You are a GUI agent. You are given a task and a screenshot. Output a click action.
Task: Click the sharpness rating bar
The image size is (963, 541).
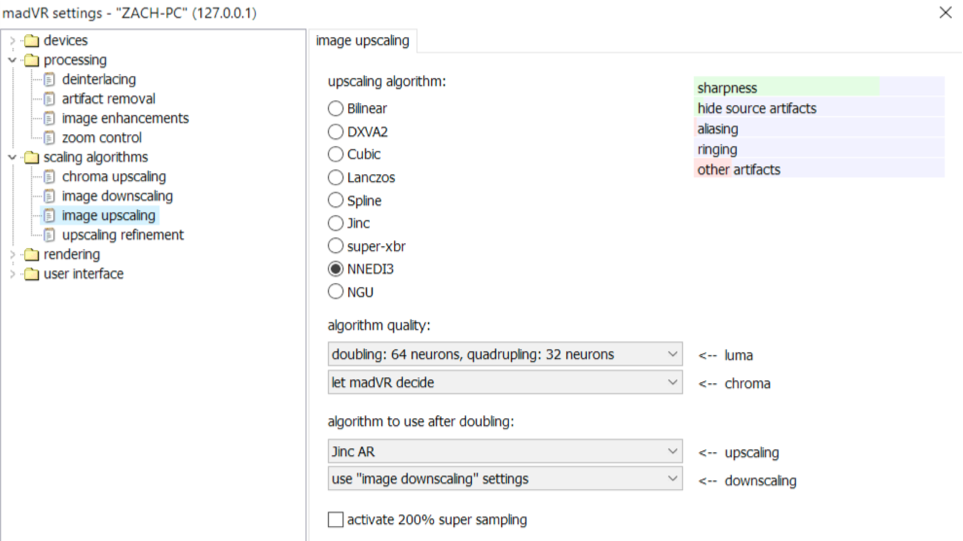pyautogui.click(x=819, y=88)
